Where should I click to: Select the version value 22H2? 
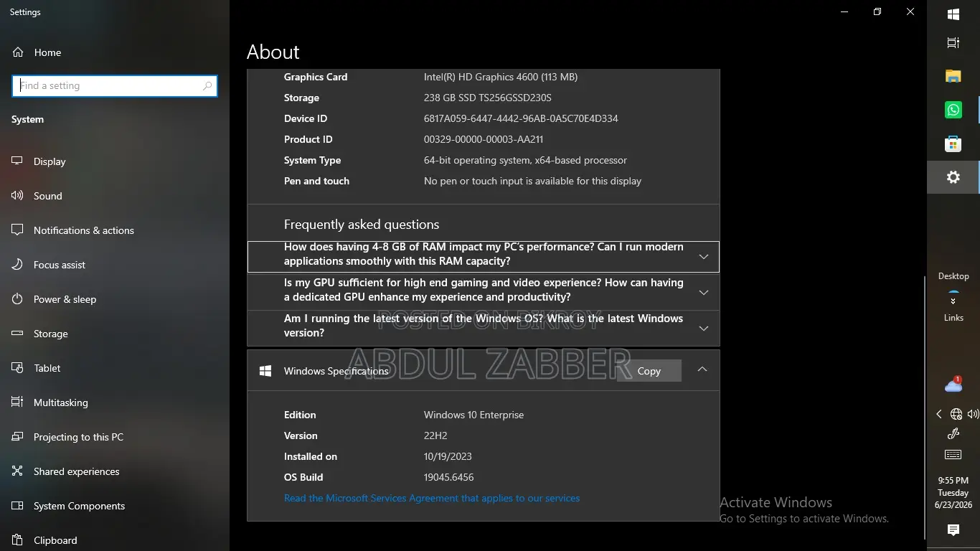[436, 435]
